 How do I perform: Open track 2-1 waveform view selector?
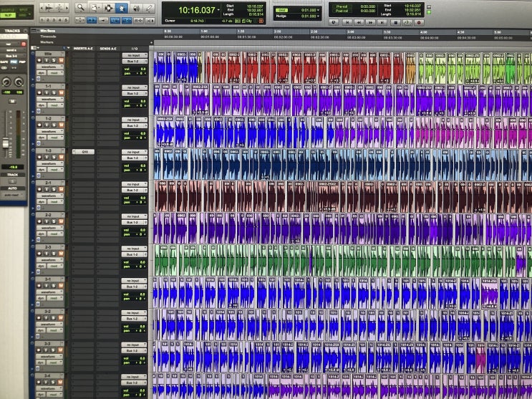(x=50, y=196)
